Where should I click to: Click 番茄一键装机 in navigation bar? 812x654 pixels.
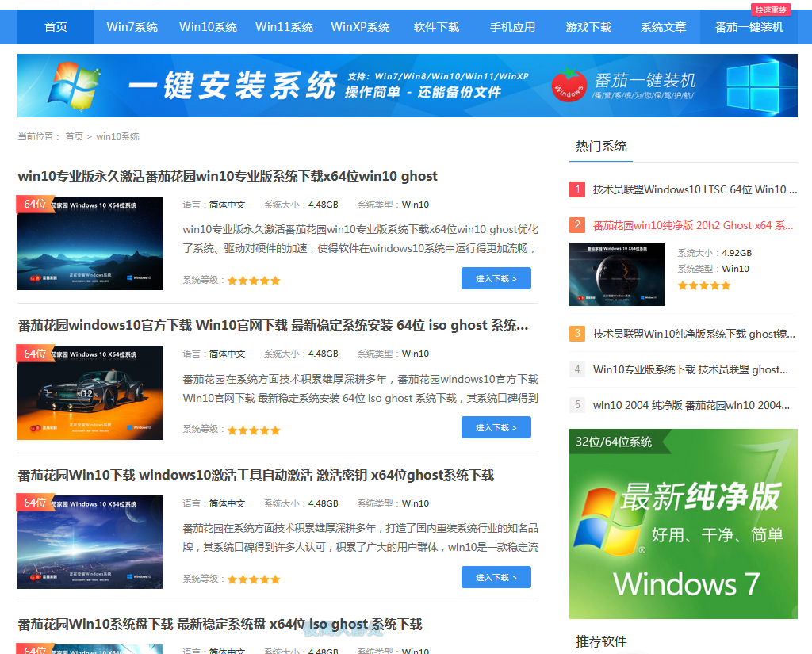click(x=749, y=27)
